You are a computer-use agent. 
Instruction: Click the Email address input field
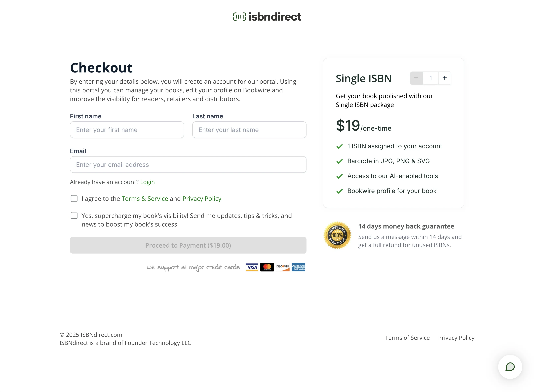[188, 164]
